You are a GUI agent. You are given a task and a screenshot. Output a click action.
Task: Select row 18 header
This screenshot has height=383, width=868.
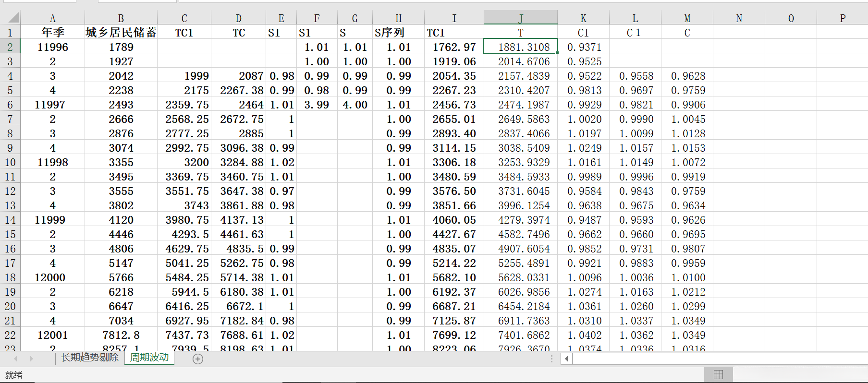[x=10, y=277]
